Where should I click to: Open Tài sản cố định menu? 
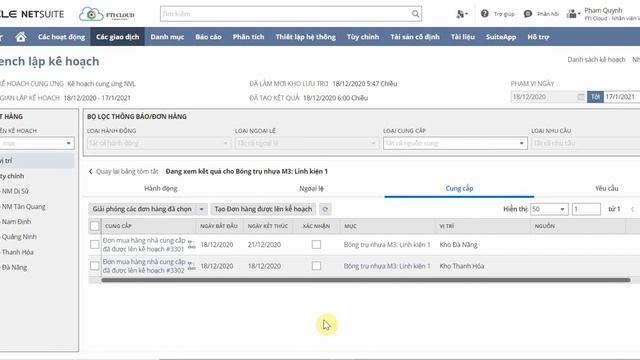[x=415, y=37]
